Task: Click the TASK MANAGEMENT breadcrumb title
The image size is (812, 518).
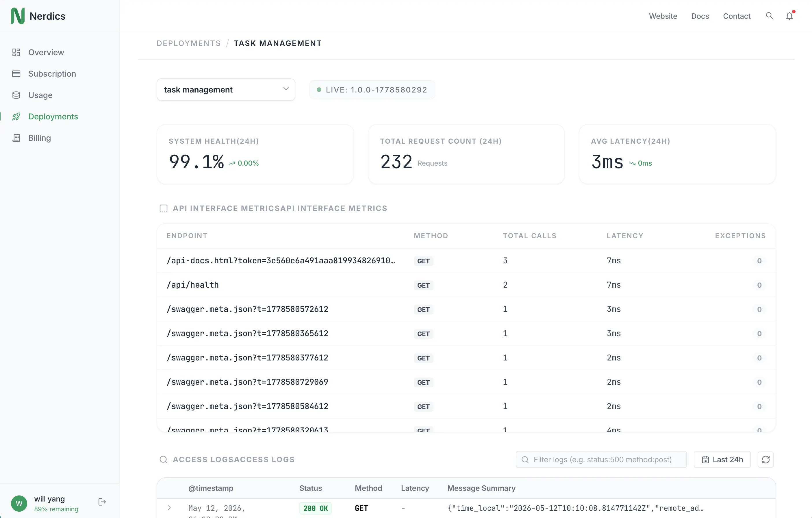Action: (x=277, y=43)
